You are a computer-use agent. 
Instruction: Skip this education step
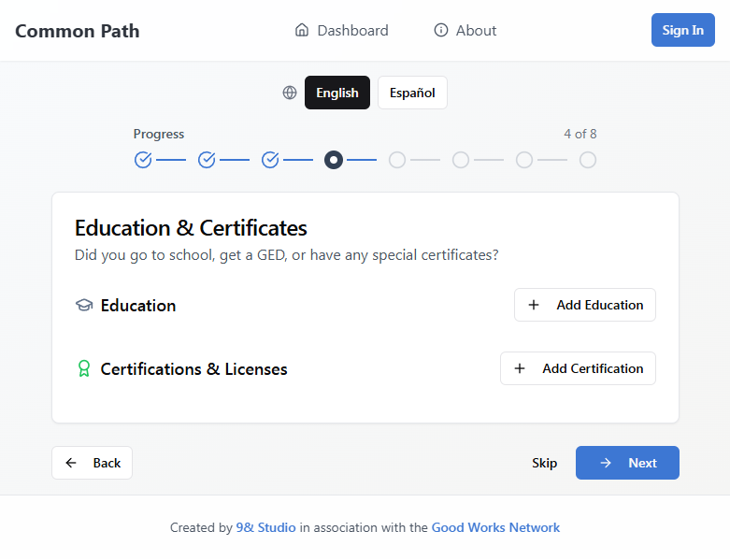click(544, 463)
